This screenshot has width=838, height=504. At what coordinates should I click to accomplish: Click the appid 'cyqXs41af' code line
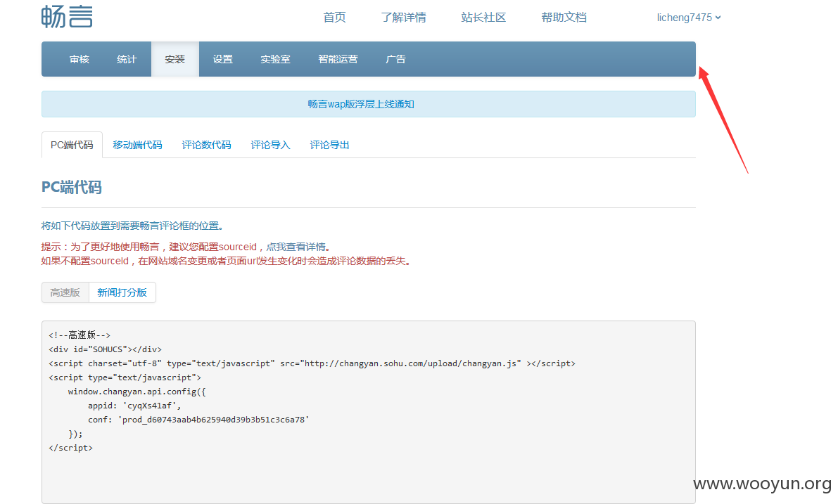tap(134, 406)
